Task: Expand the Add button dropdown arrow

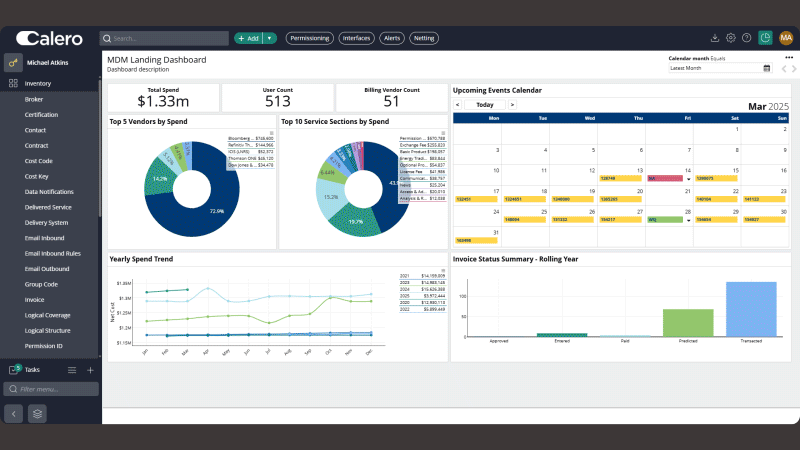Action: (269, 38)
